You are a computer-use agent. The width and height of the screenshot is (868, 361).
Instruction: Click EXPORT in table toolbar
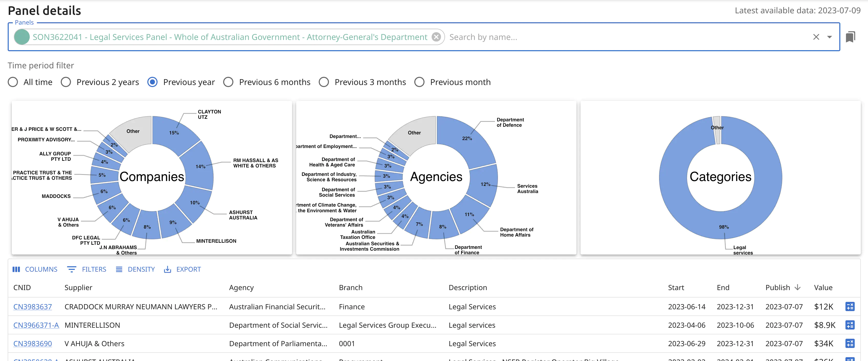(x=182, y=269)
